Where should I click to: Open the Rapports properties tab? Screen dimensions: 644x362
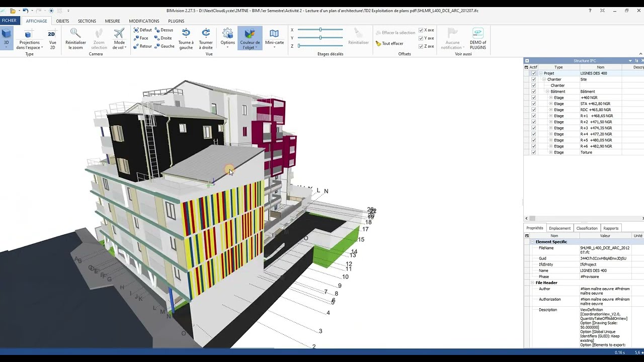[611, 228]
